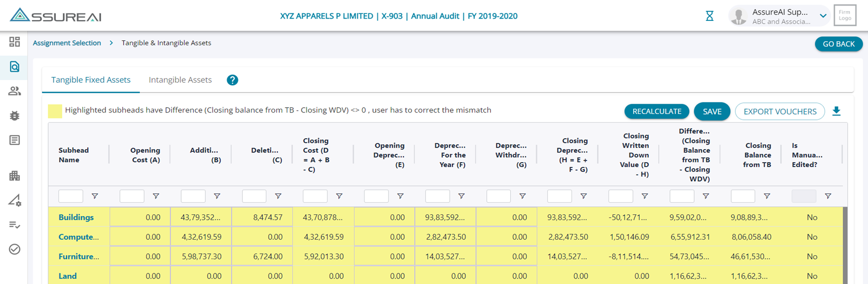
Task: Open filter menu for Opening Cost column
Action: [156, 196]
